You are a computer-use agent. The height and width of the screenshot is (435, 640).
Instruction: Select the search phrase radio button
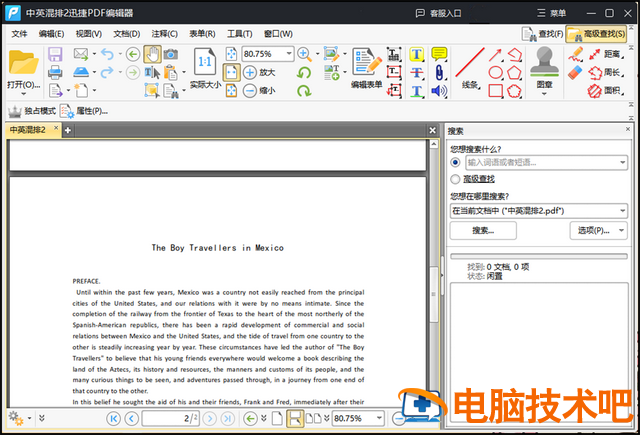point(455,162)
